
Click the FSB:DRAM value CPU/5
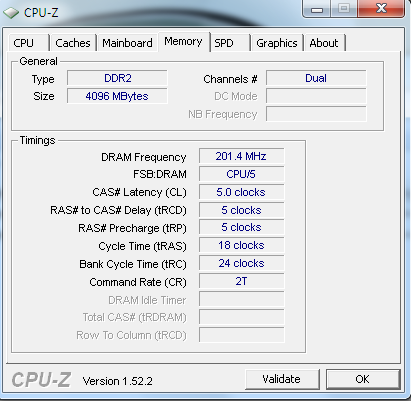coord(242,174)
